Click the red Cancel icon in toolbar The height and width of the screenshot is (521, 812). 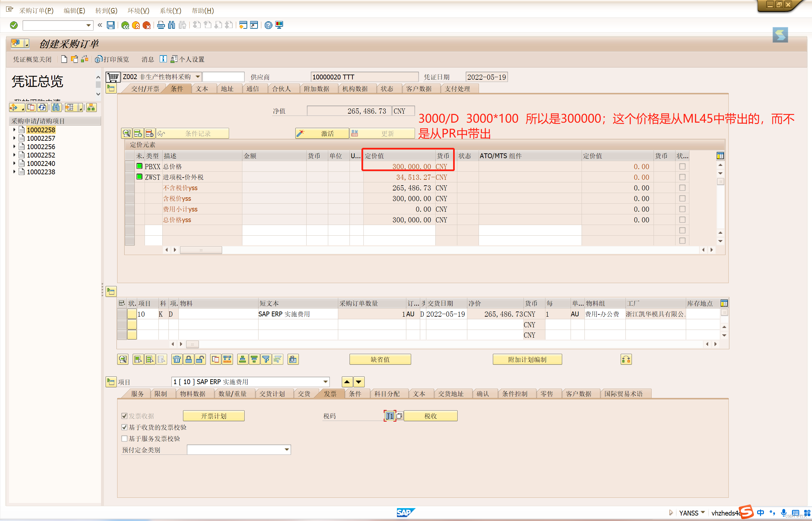coord(147,25)
